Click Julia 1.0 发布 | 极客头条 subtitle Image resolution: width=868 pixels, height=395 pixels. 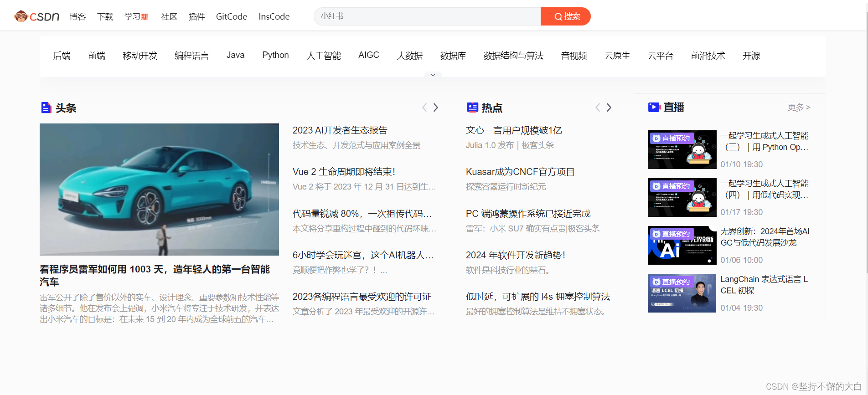[510, 145]
